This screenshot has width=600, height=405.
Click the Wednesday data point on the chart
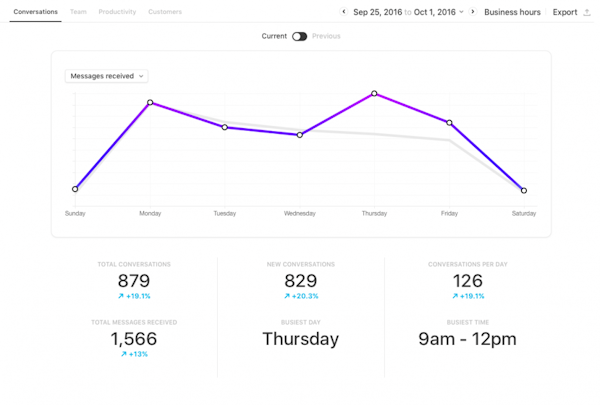point(300,135)
